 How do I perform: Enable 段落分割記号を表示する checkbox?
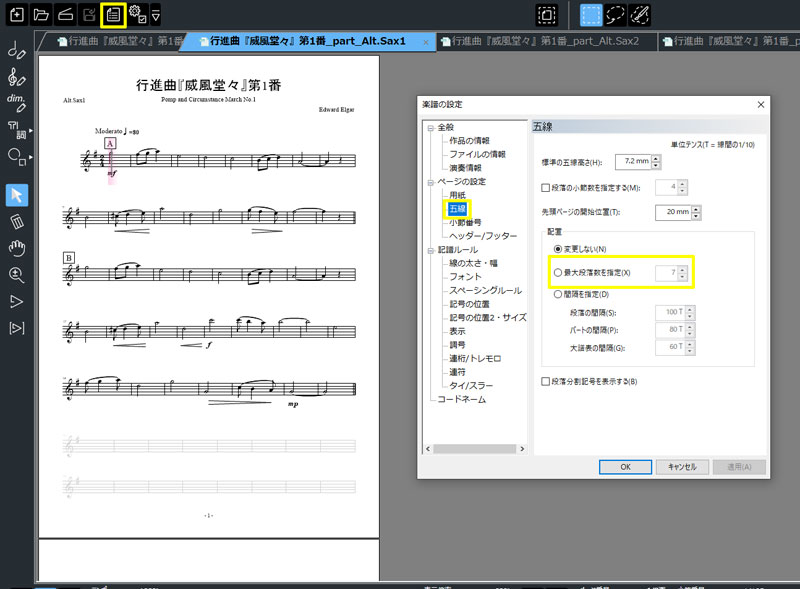545,381
